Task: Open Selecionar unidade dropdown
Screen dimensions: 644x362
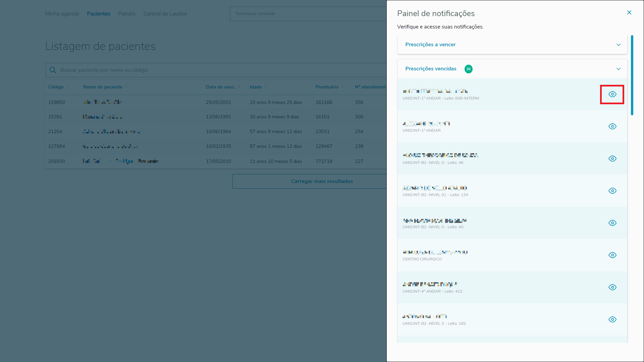Action: [x=308, y=14]
